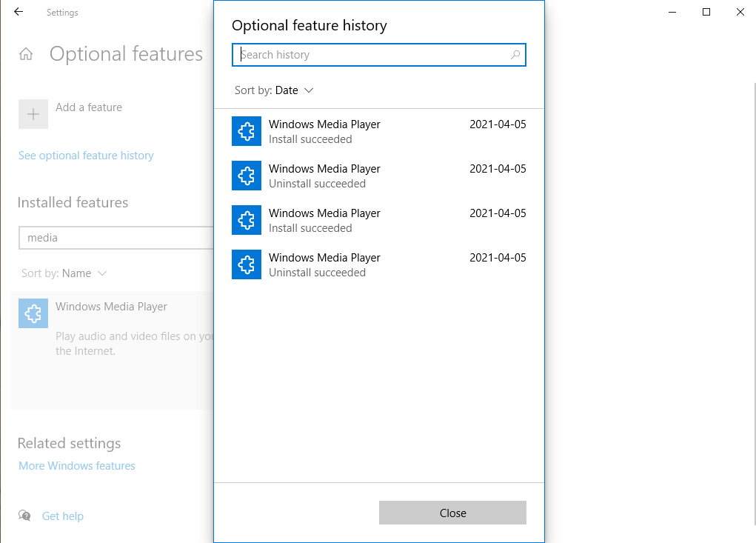Focus the Search history field
This screenshot has width=756, height=543.
point(379,55)
